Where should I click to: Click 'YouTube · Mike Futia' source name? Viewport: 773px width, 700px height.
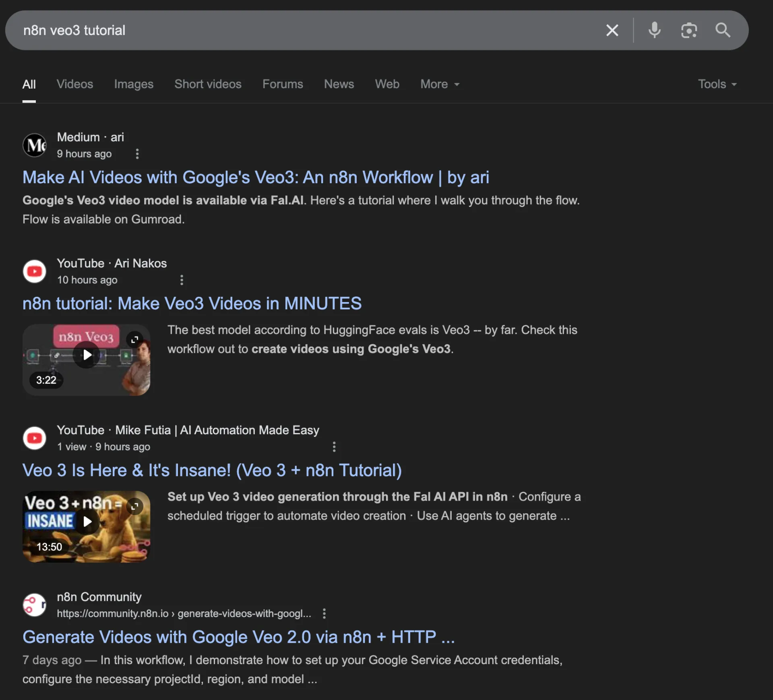[x=188, y=430]
